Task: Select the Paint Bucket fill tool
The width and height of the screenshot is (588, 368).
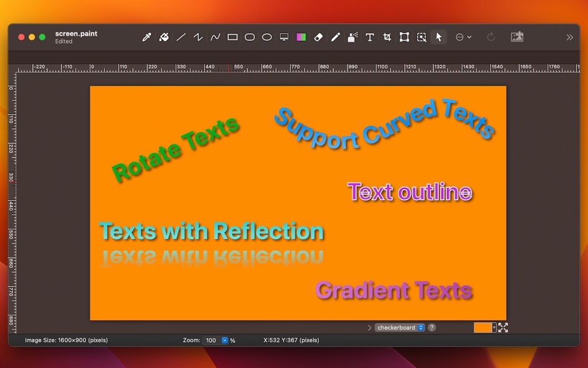Action: pos(164,37)
